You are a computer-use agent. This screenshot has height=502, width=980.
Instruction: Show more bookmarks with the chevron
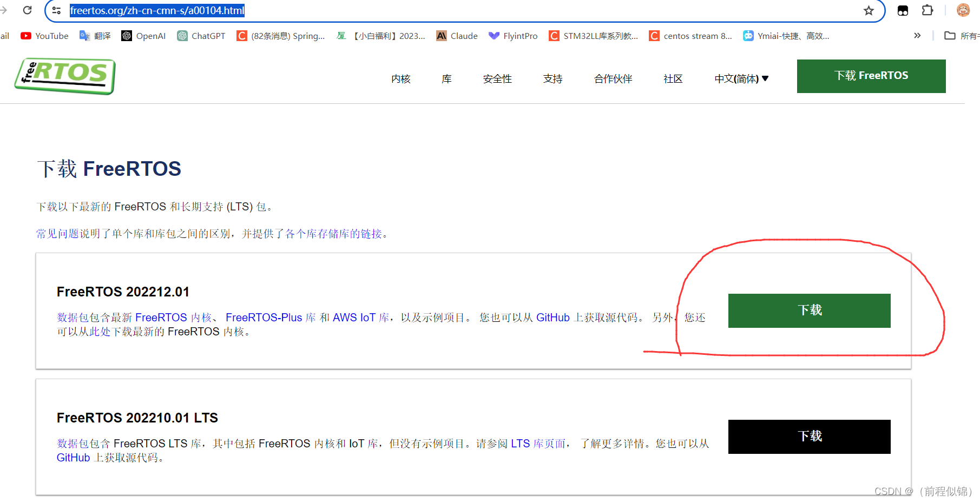pyautogui.click(x=917, y=36)
